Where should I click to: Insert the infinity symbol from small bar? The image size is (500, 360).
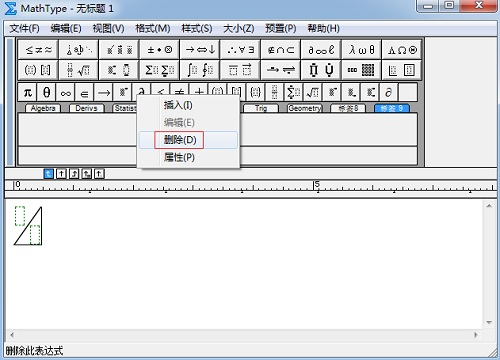point(66,92)
